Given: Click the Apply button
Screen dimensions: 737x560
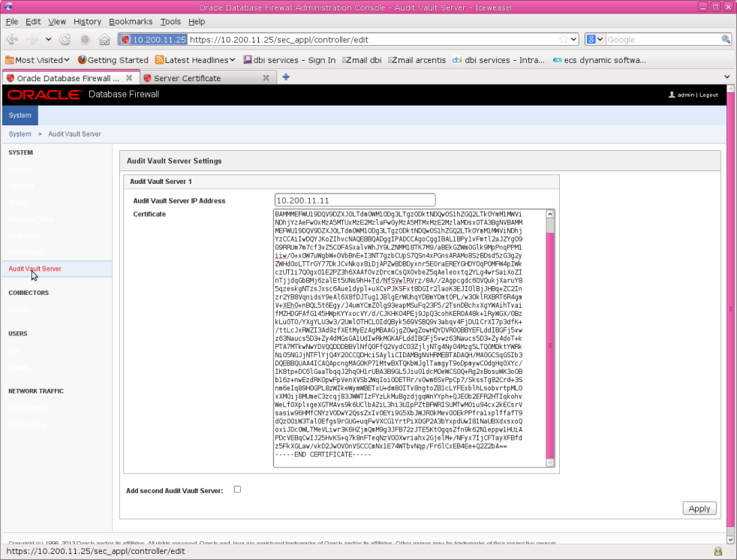Looking at the screenshot, I should [699, 508].
